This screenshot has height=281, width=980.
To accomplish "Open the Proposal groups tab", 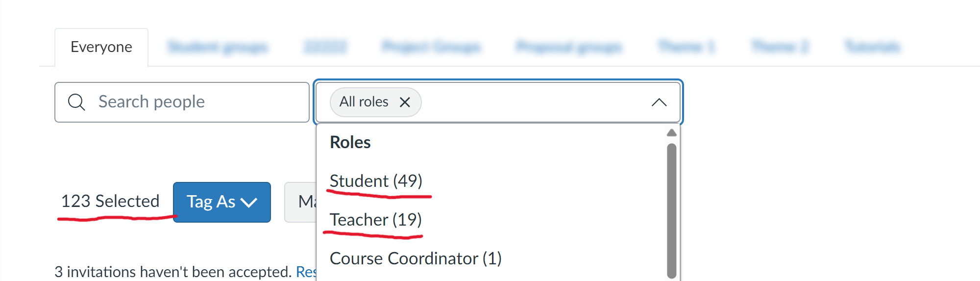I will [x=569, y=47].
